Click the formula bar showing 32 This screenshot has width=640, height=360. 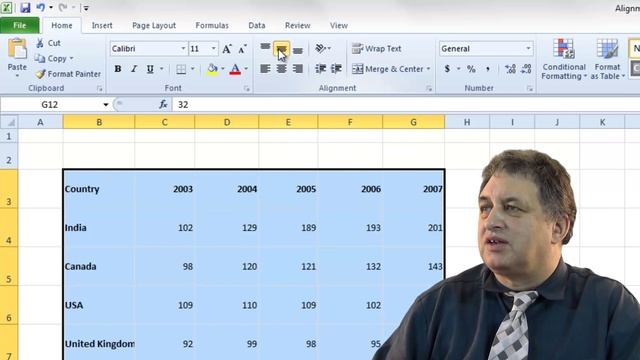[x=406, y=105]
